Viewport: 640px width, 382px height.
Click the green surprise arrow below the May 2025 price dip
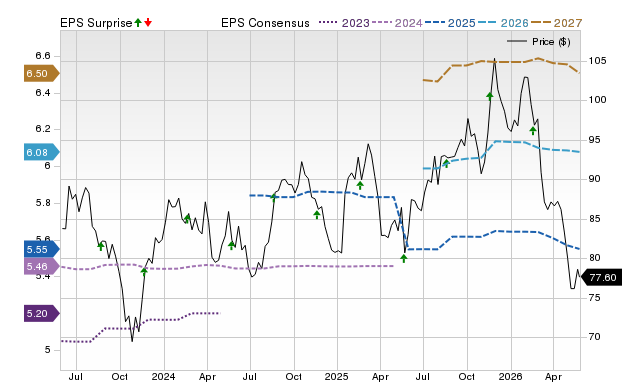tap(404, 258)
